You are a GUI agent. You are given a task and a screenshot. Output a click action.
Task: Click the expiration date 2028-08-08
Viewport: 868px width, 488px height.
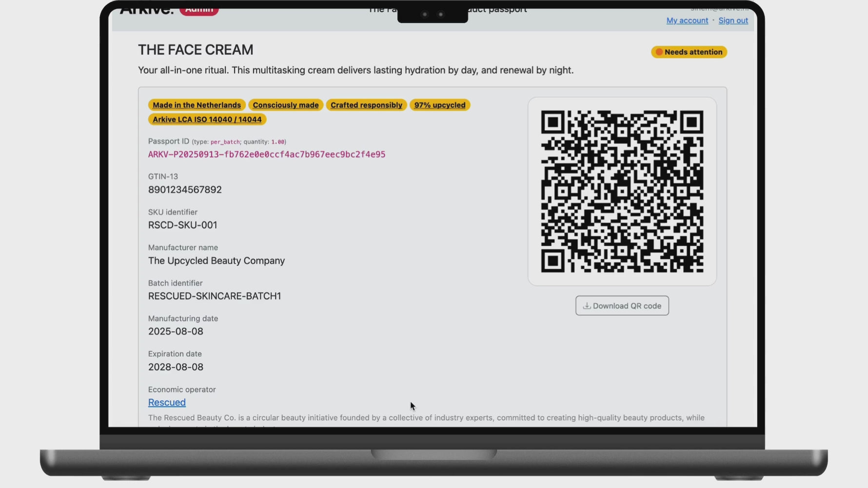(176, 367)
